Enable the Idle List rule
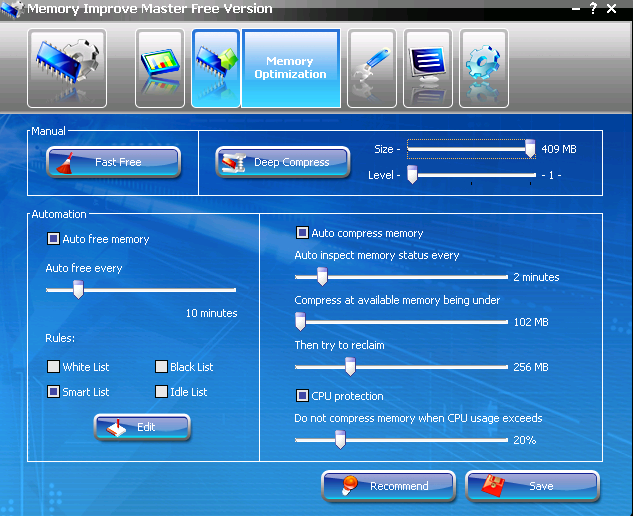Screen dimensions: 633x516 161,392
